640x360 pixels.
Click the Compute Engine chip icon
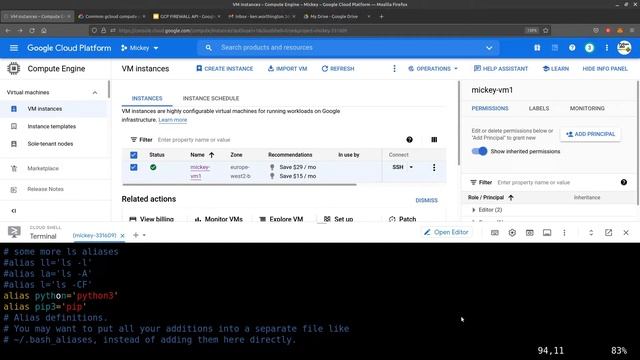tap(13, 68)
